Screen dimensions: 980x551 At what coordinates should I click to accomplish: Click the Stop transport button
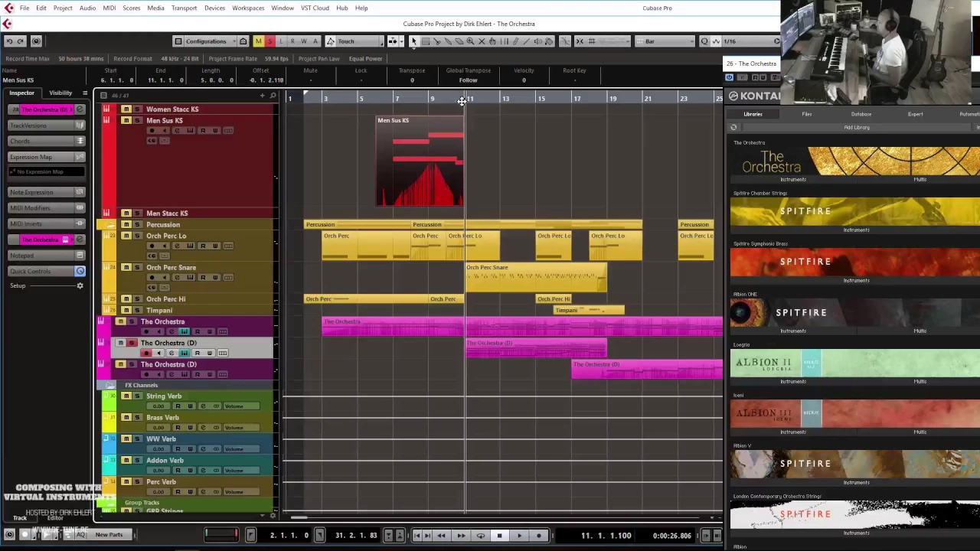pyautogui.click(x=499, y=536)
